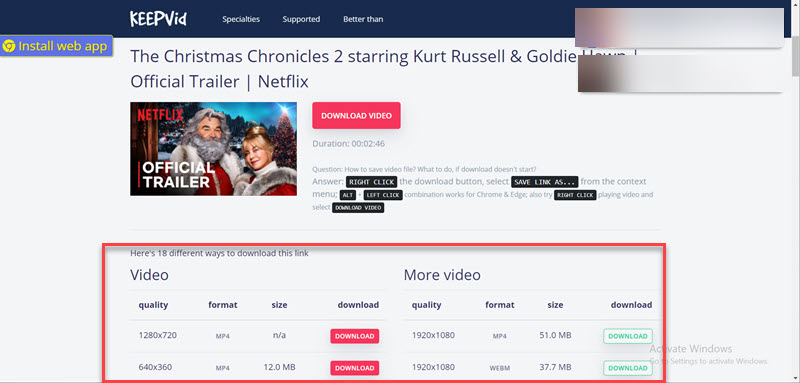Download the 1280x720 MP4 video
The image size is (800, 383).
click(x=355, y=336)
